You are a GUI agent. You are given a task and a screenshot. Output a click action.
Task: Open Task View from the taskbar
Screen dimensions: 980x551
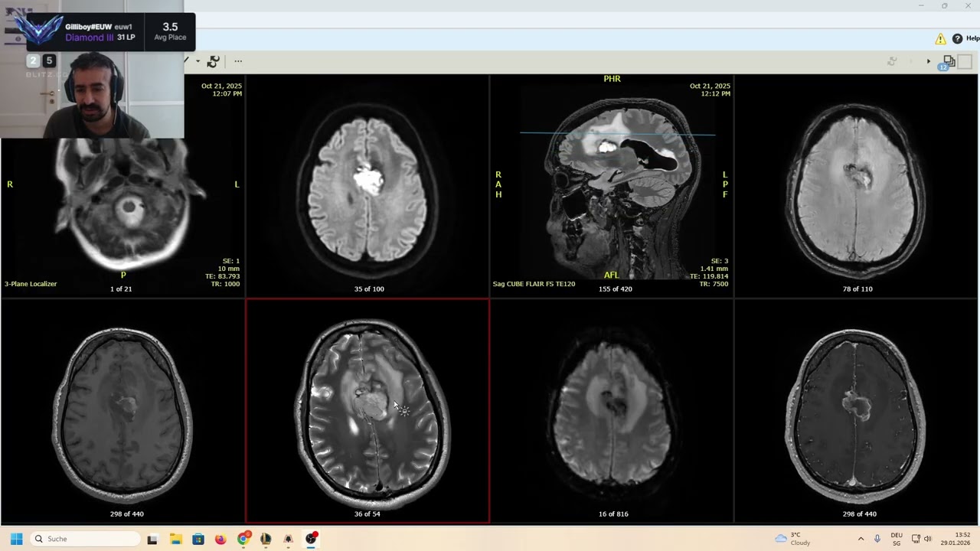tap(152, 539)
